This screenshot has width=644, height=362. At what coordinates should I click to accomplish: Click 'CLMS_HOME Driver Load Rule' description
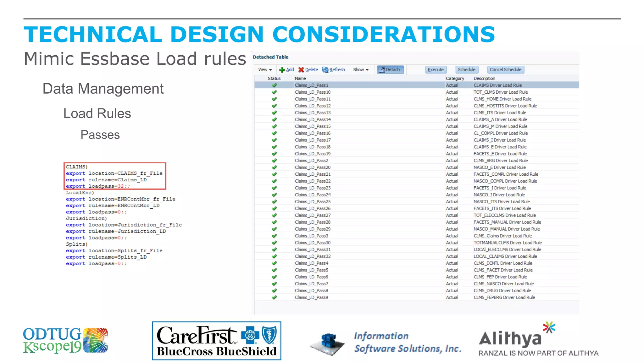click(502, 99)
